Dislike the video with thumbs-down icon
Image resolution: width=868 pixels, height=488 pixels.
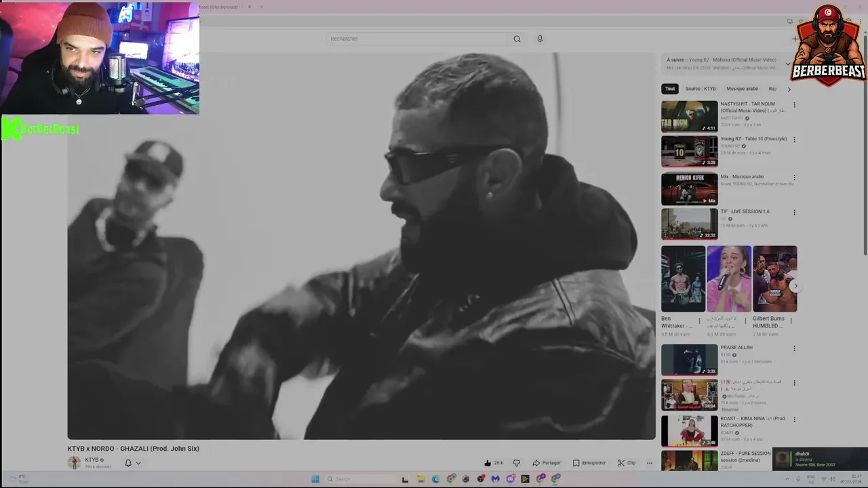coord(516,463)
